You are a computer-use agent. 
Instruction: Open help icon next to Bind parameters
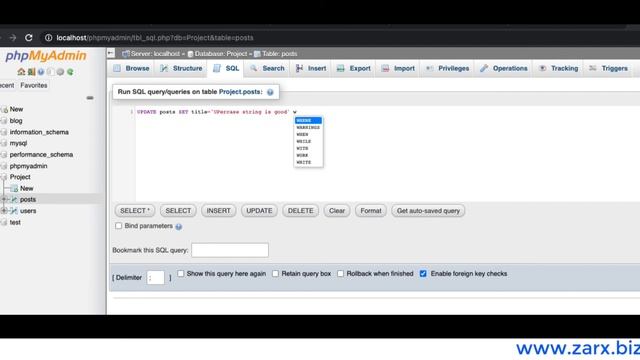[179, 227]
